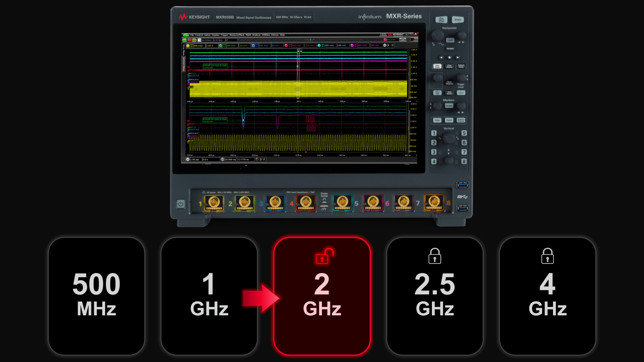Tap the horizontal Zoom key
This screenshot has width=644, height=362.
click(x=450, y=40)
